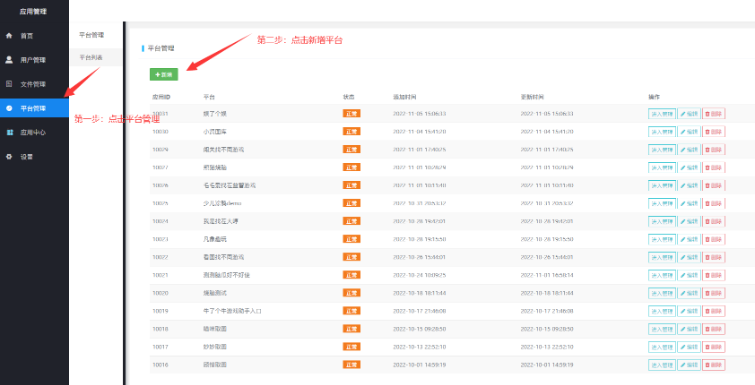Viewport: 755px width, 385px height.
Task: Delete the platform with ID 10023
Action: tap(714, 239)
